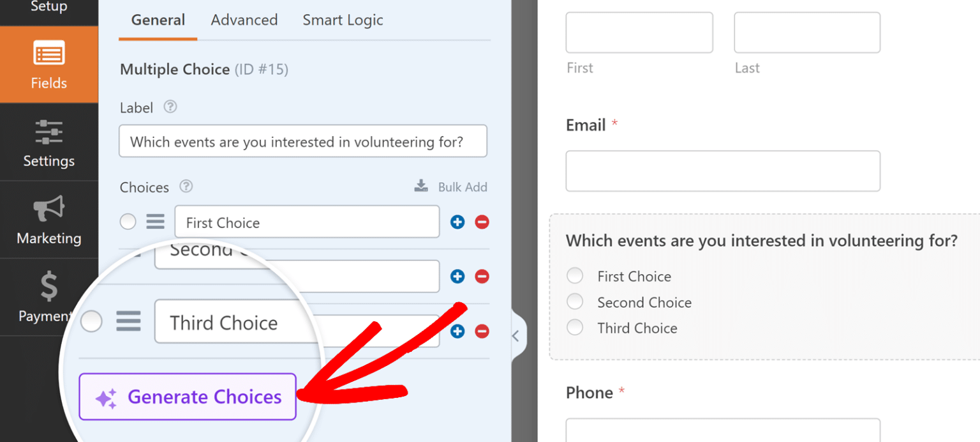This screenshot has width=980, height=442.
Task: Click the Email input in preview
Action: [723, 171]
